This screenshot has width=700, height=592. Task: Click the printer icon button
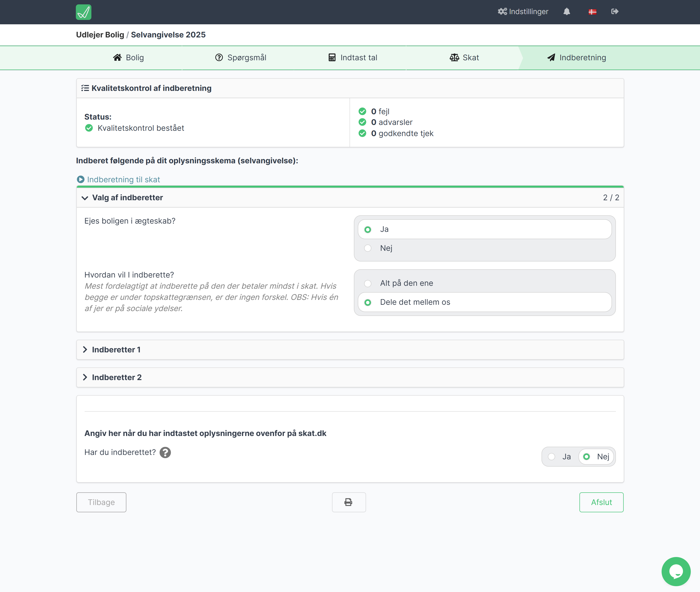pos(349,502)
